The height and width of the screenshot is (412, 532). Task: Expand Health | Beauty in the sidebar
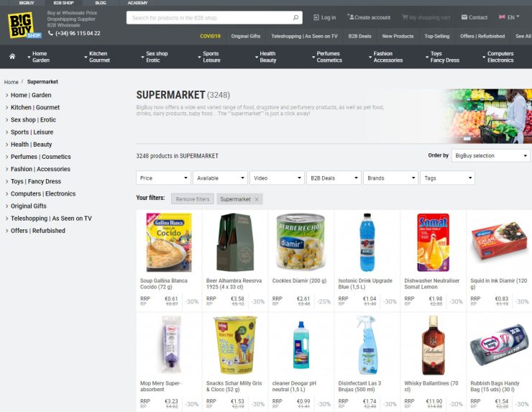click(x=31, y=145)
